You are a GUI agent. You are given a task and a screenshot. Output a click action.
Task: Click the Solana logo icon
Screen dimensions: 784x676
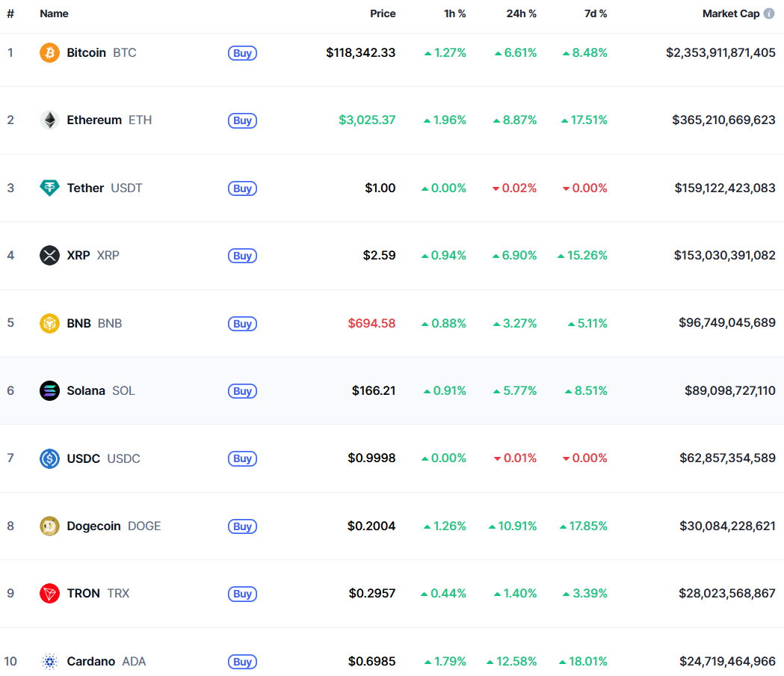[x=49, y=391]
